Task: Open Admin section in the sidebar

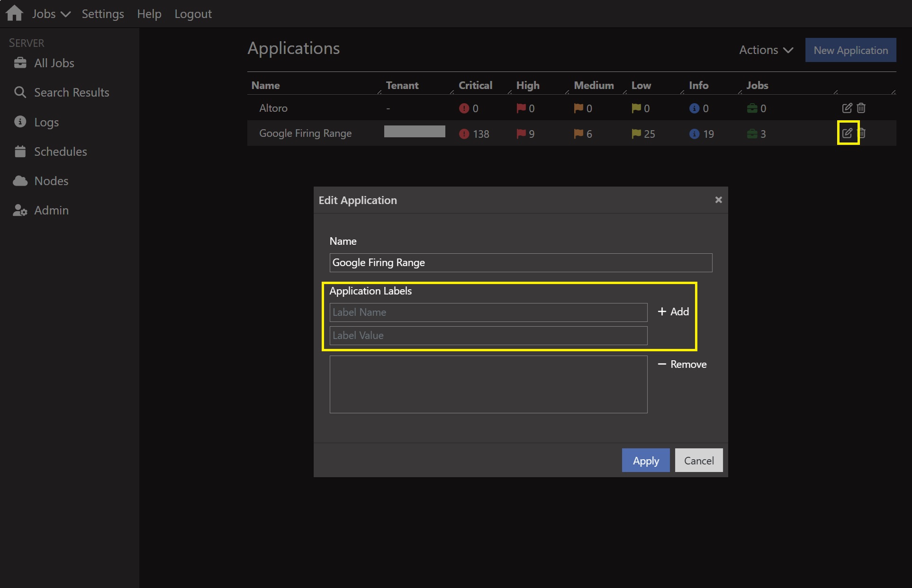Action: 51,210
